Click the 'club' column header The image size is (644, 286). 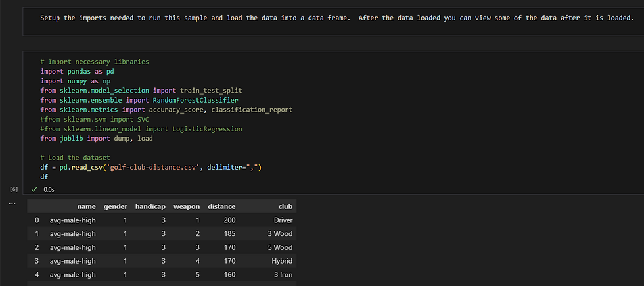[x=286, y=206]
